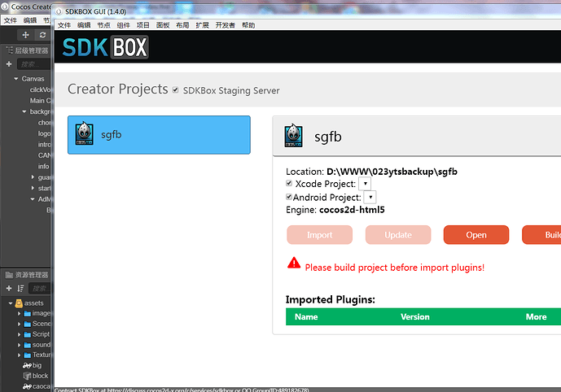The width and height of the screenshot is (561, 392).
Task: Expand the Script folder arrow
Action: [19, 334]
